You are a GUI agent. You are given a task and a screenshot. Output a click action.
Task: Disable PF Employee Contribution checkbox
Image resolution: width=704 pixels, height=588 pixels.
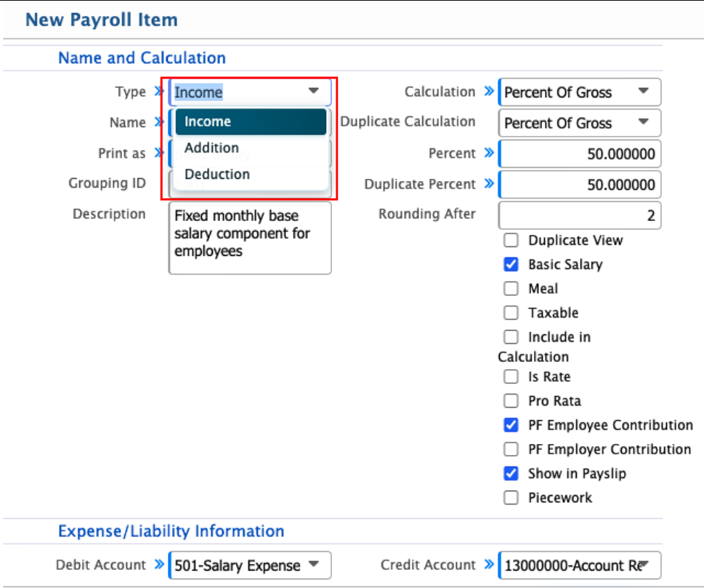(x=511, y=425)
